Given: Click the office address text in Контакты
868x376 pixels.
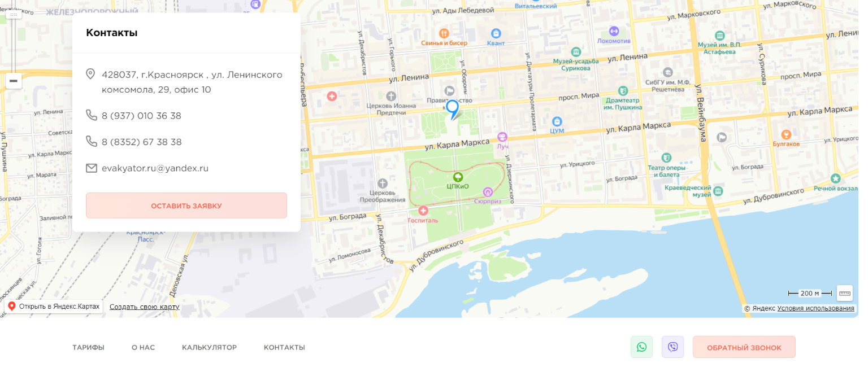Looking at the screenshot, I should [x=192, y=82].
